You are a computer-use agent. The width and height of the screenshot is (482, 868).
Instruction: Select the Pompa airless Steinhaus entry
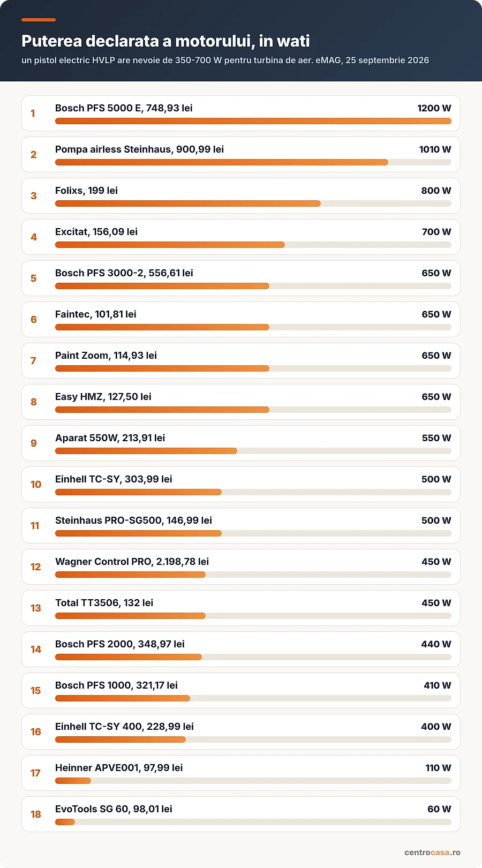(x=241, y=154)
